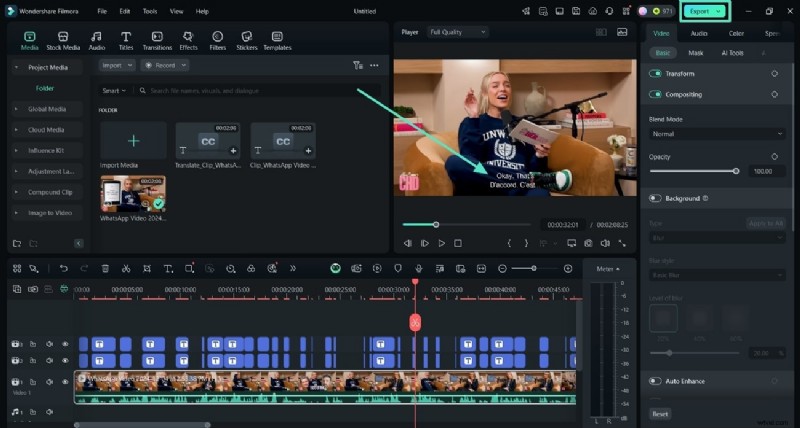The width and height of the screenshot is (800, 428).
Task: Click the voiceover microphone icon in timeline toolbar
Action: 418,269
